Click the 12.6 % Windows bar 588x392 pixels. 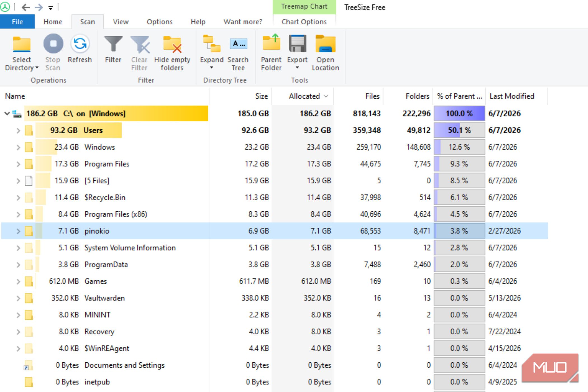click(x=459, y=147)
